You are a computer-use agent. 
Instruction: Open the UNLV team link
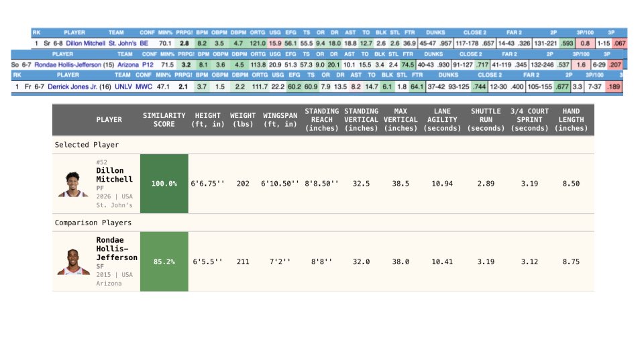point(123,86)
